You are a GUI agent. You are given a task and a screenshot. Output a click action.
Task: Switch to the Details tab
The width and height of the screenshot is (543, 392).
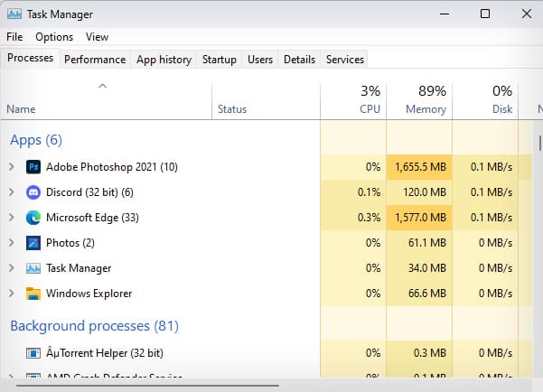pos(299,60)
